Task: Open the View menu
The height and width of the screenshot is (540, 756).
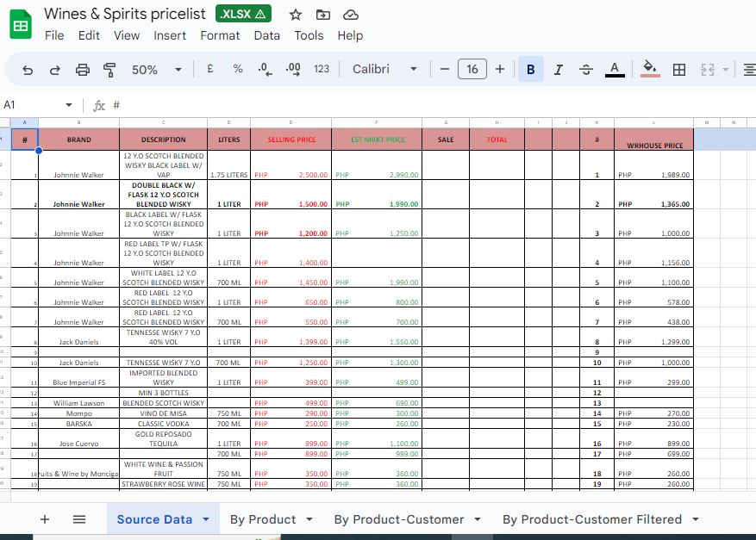Action: 127,35
